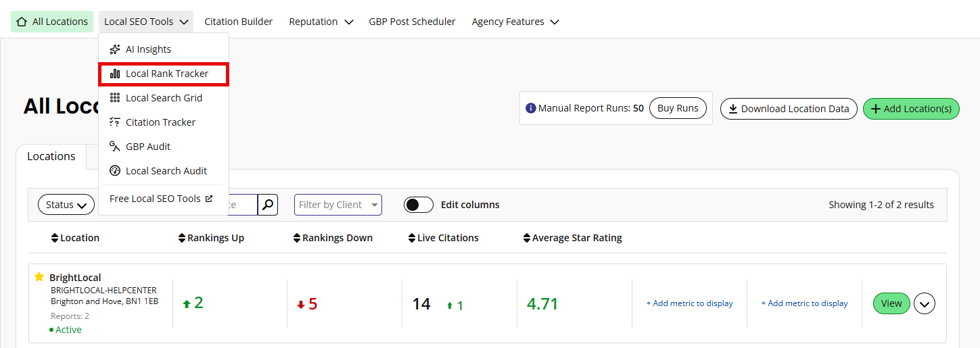The width and height of the screenshot is (980, 348).
Task: Click the home icon in All Locations
Action: [x=22, y=22]
